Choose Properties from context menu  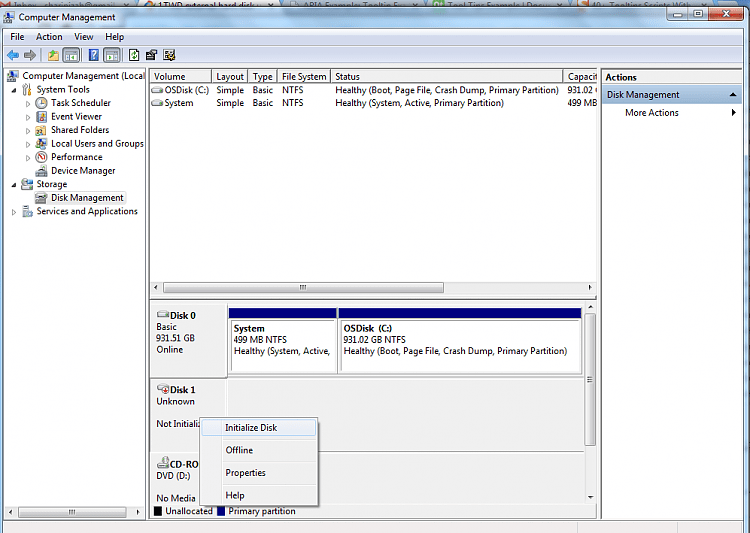point(258,473)
